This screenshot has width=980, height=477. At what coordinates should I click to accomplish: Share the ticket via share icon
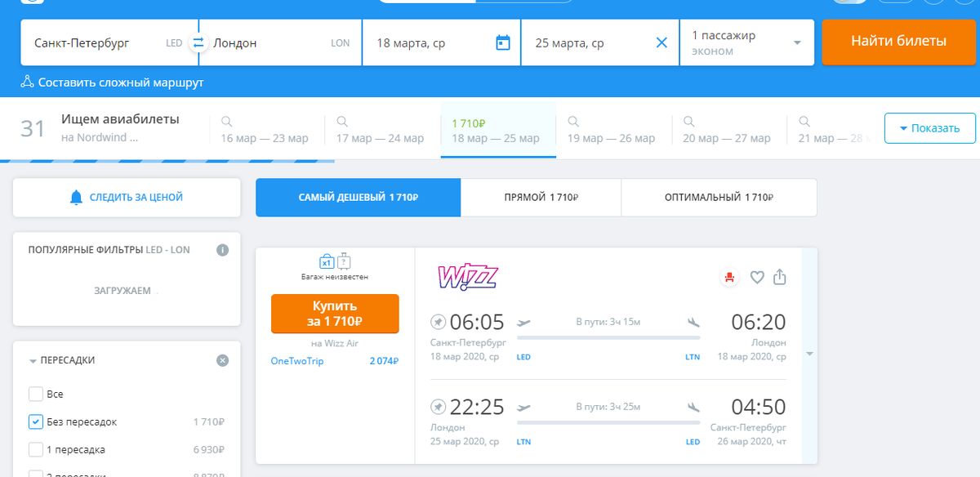(780, 277)
